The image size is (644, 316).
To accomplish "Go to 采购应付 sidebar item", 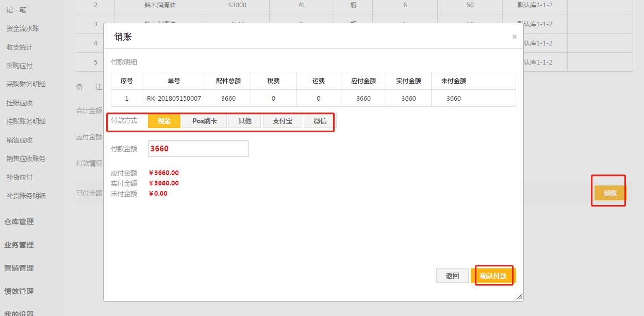I will [x=20, y=66].
